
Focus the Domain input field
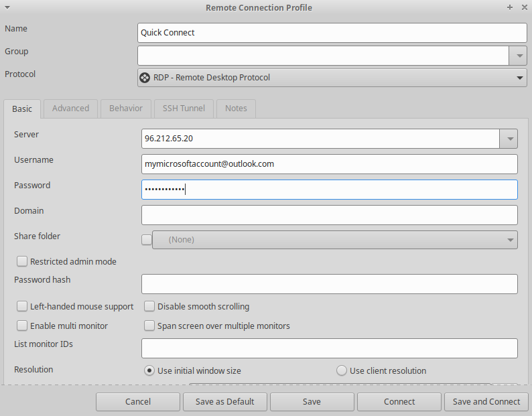(329, 215)
